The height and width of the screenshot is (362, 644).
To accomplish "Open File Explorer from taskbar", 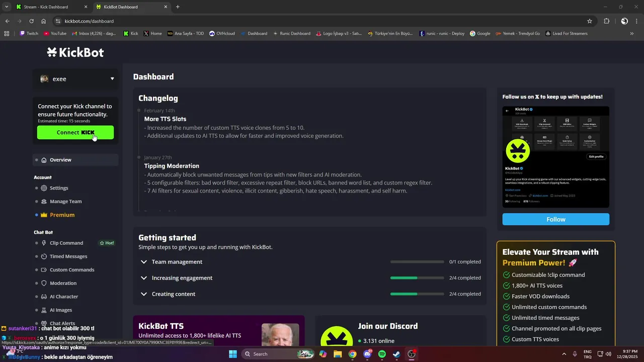I will 338,354.
